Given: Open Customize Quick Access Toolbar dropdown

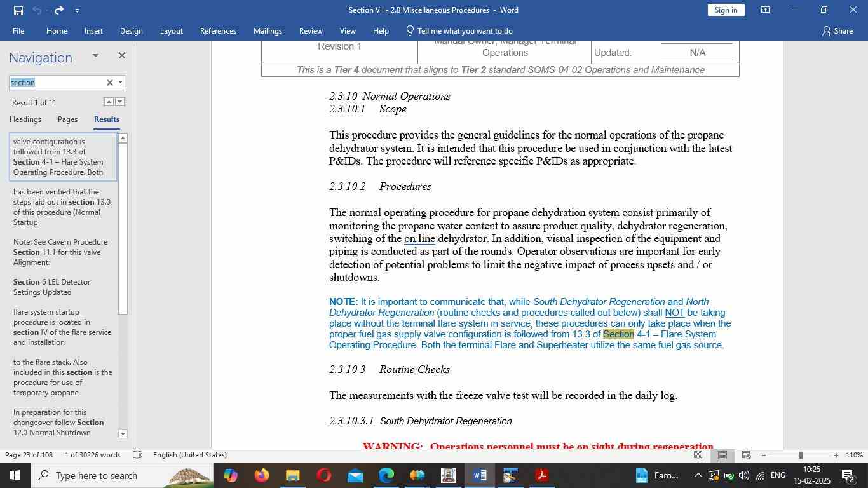Looking at the screenshot, I should tap(77, 10).
